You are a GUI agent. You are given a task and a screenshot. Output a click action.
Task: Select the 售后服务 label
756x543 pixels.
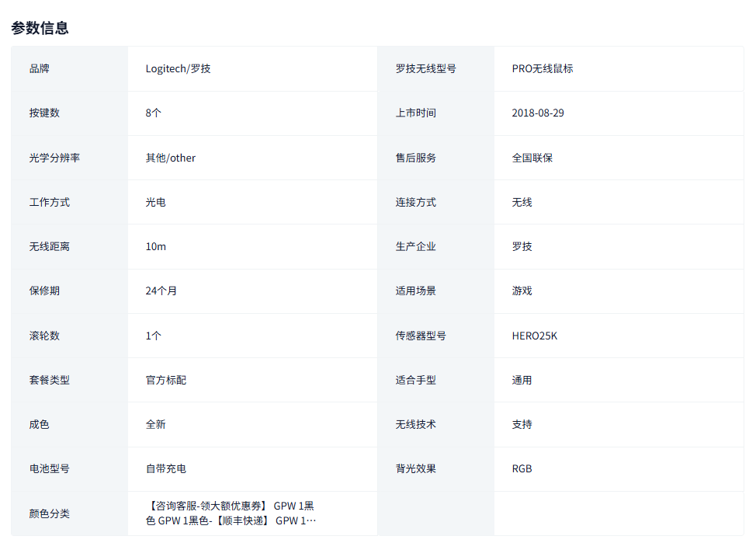415,158
